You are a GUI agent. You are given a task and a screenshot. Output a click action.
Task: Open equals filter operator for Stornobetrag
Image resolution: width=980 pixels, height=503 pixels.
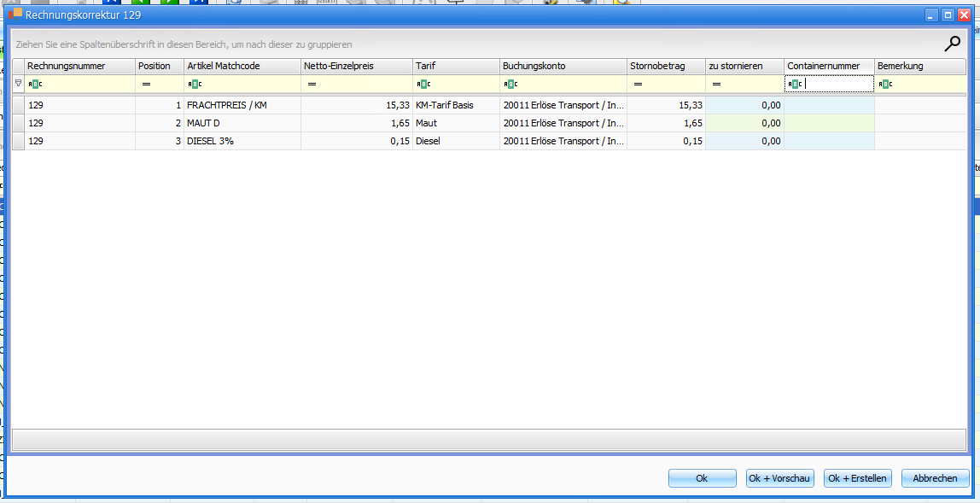point(638,84)
